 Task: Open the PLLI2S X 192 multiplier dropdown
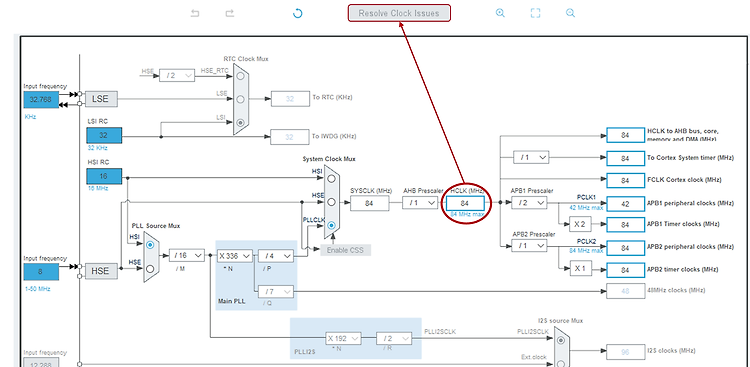tap(343, 338)
